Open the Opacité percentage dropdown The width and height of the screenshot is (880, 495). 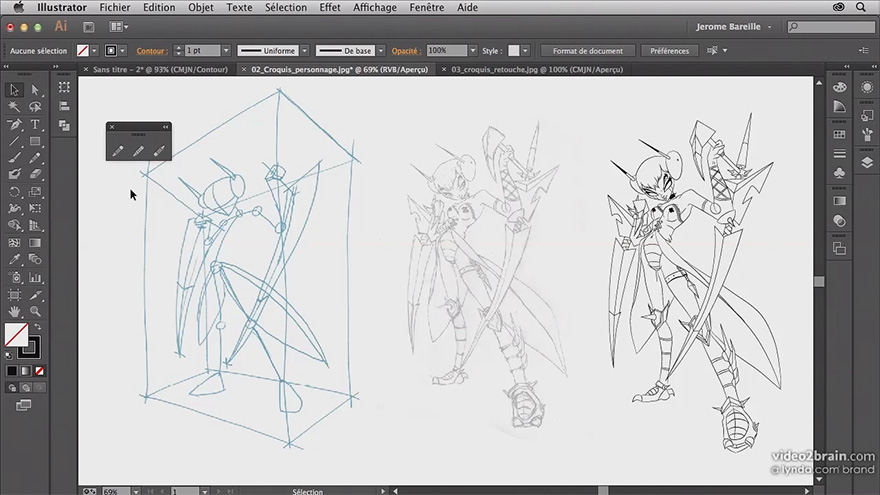pyautogui.click(x=473, y=51)
